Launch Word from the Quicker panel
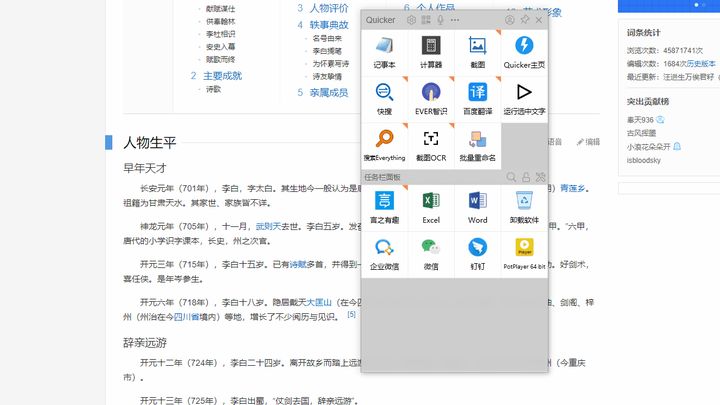The height and width of the screenshot is (405, 720). point(478,208)
